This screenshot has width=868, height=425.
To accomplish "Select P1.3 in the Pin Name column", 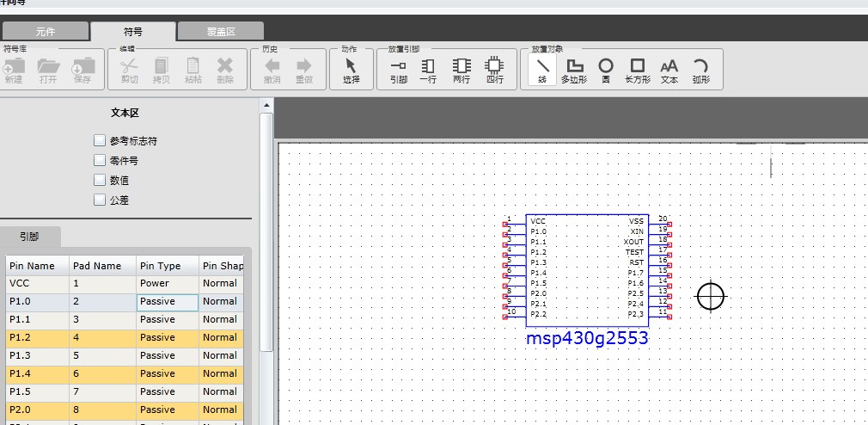I will (x=38, y=355).
